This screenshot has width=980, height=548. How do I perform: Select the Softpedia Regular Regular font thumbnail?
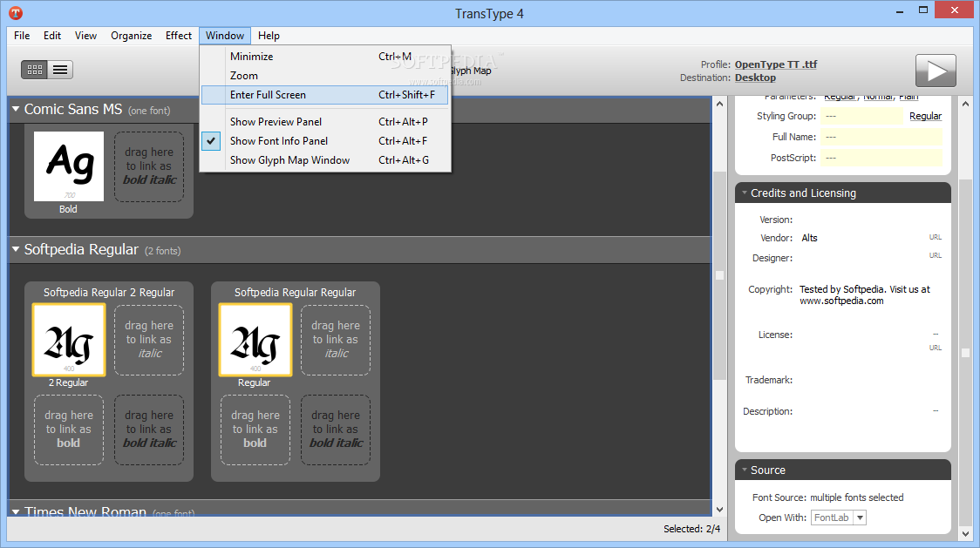tap(255, 340)
